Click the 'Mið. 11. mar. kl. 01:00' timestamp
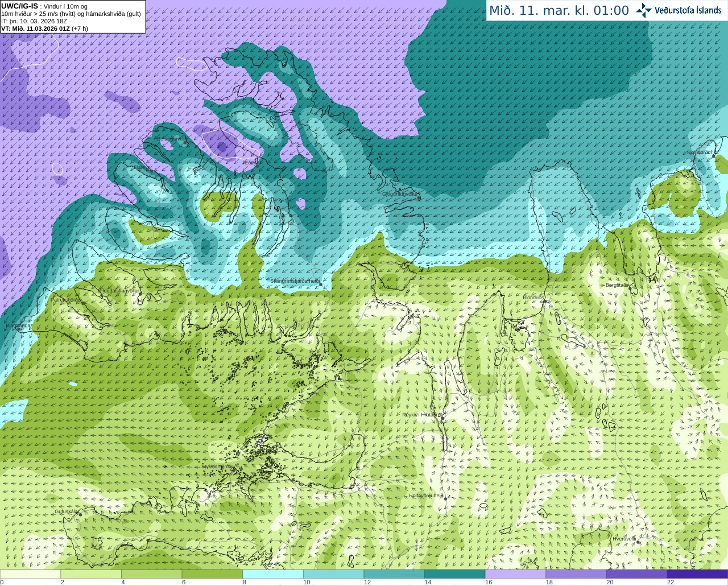 559,11
